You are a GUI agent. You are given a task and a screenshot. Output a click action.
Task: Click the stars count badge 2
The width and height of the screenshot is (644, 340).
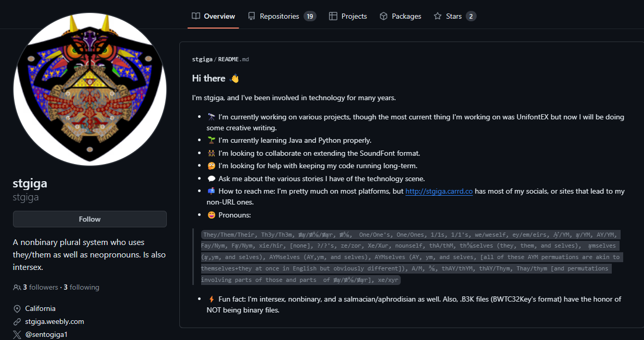pos(471,16)
